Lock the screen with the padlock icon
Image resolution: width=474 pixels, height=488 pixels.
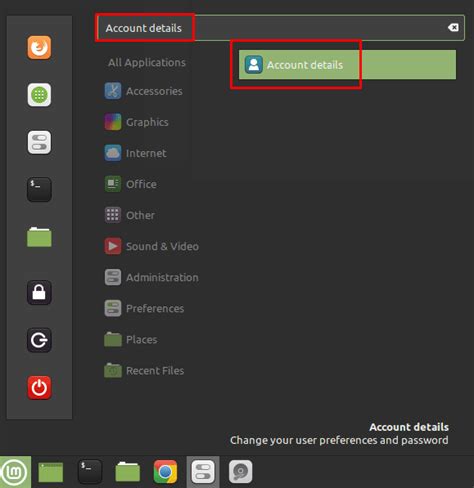(39, 293)
